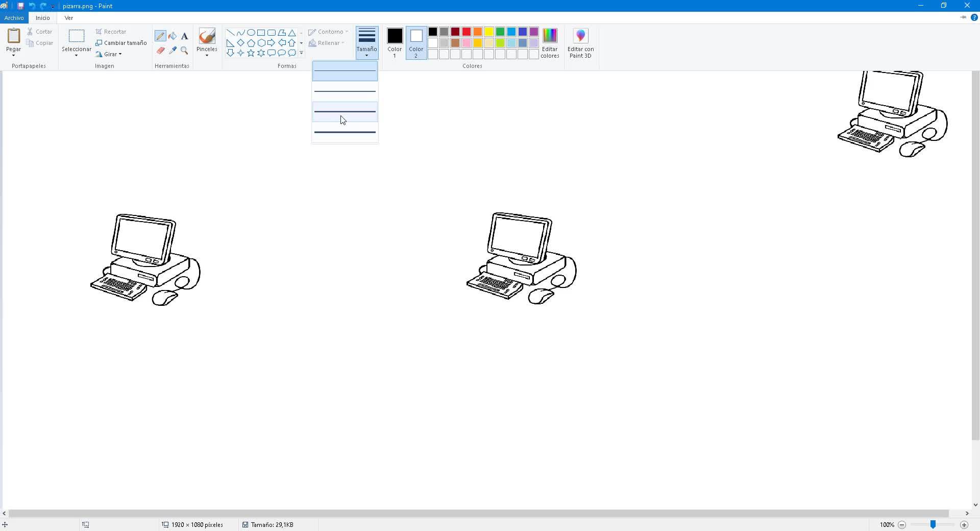Choose the Curve shape

click(240, 33)
